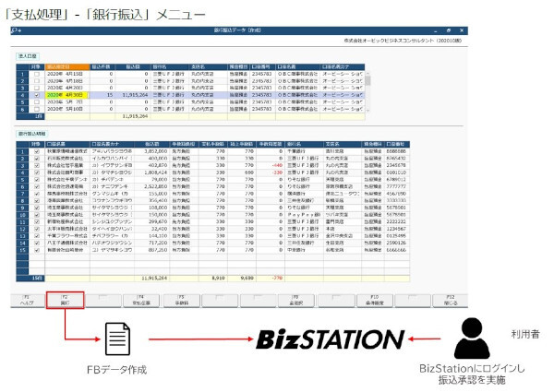The width and height of the screenshot is (554, 392).
Task: Uncheck the first row in the 銀行振込明細 table
Action: 36,151
